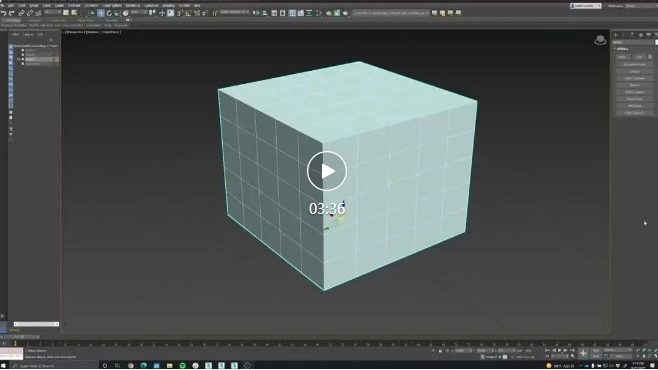Open the Modify tab in command panel
This screenshot has width=658, height=370.
(x=624, y=35)
